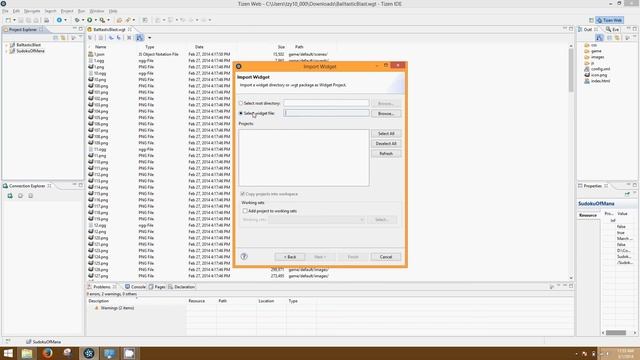Select the 'Select widget file' radio button
The image size is (640, 360).
tap(241, 113)
